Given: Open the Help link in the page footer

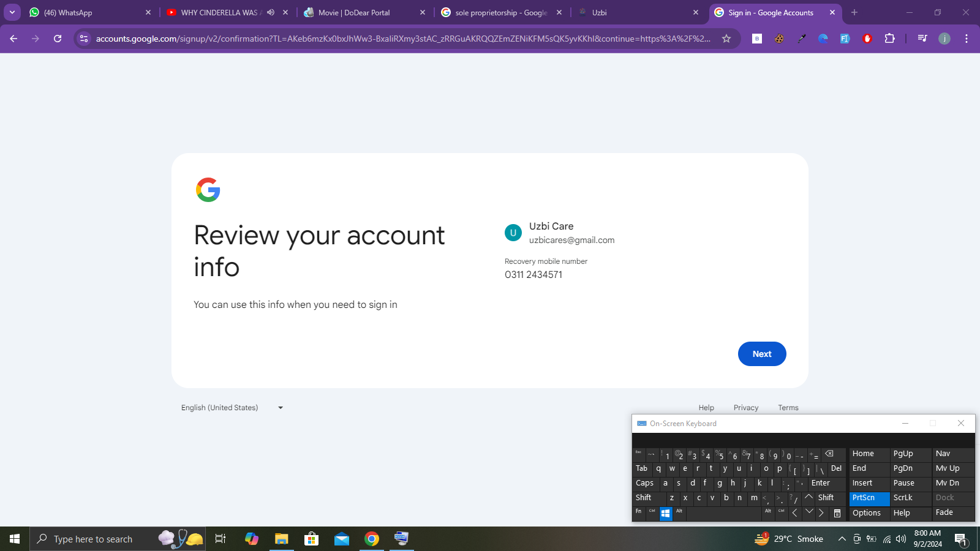Looking at the screenshot, I should click(x=706, y=408).
